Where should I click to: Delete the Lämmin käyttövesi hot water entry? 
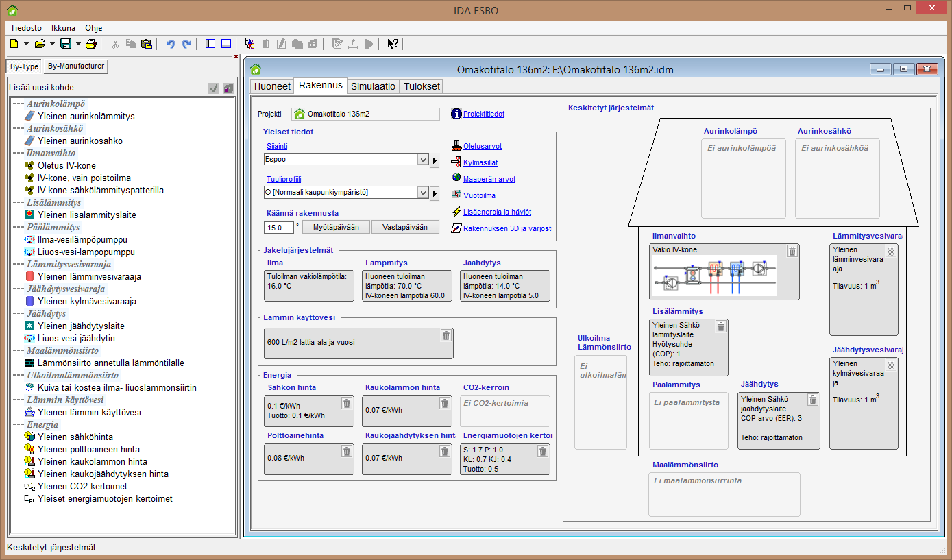(446, 335)
